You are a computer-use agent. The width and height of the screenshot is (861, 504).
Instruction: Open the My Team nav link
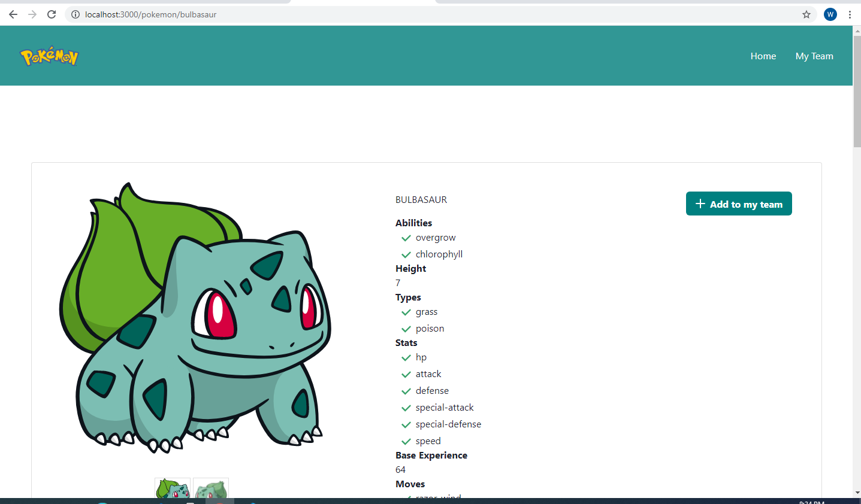814,56
